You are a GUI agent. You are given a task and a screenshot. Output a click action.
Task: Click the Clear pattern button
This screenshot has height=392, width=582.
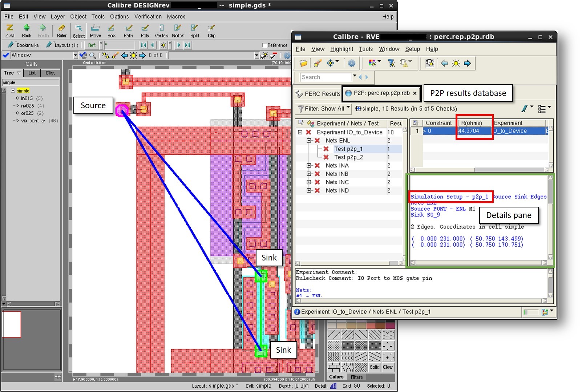pyautogui.click(x=388, y=367)
